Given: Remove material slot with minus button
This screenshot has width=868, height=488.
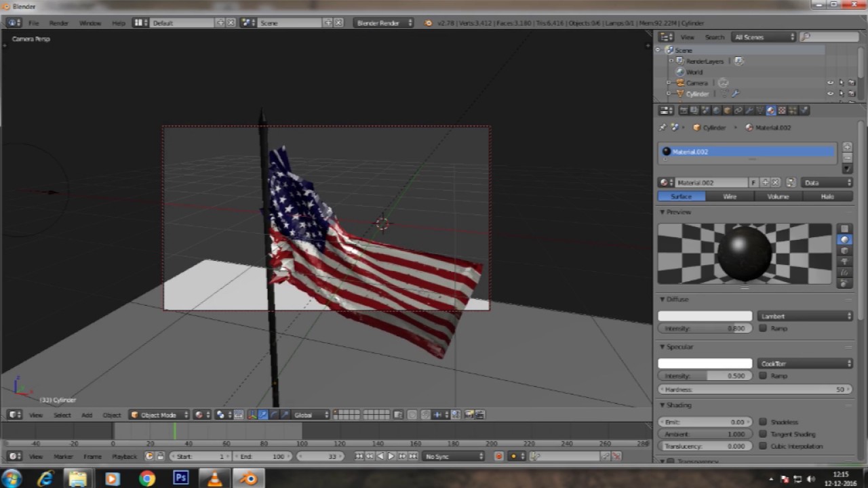Looking at the screenshot, I should (847, 157).
